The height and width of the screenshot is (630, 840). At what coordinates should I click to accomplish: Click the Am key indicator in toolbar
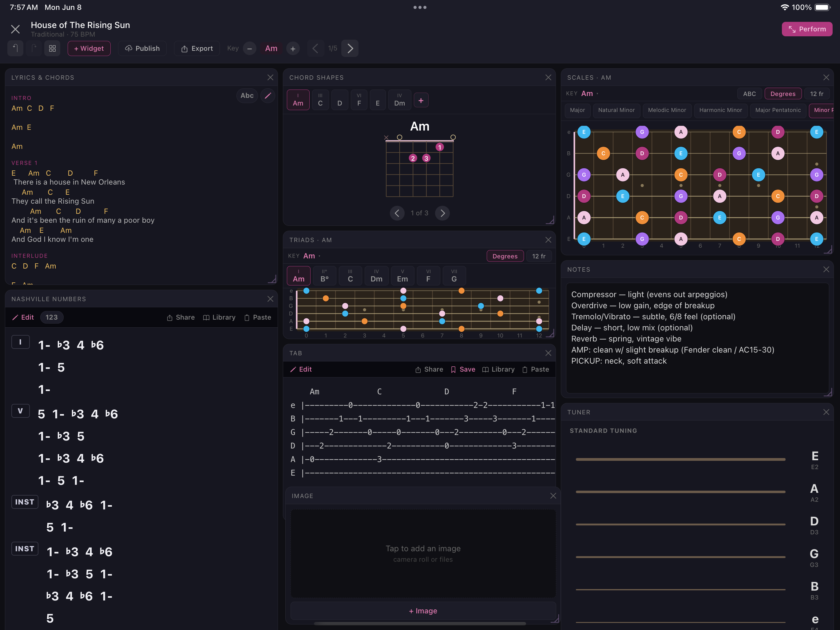[x=271, y=49]
